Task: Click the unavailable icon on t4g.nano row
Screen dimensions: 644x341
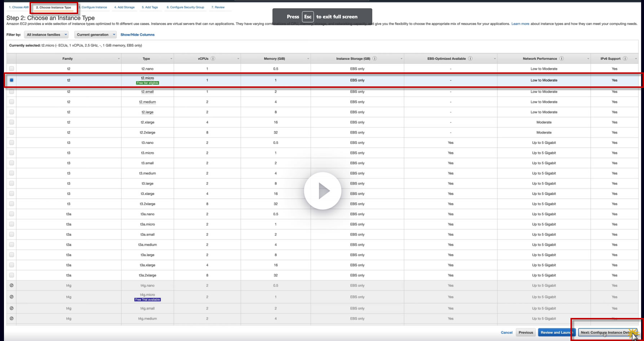Action: [x=12, y=285]
